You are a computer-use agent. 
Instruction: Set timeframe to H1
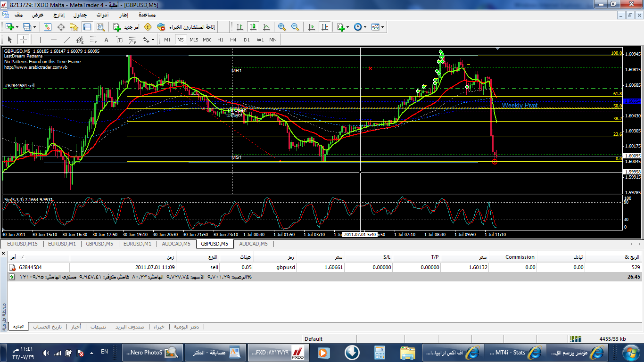(x=220, y=40)
